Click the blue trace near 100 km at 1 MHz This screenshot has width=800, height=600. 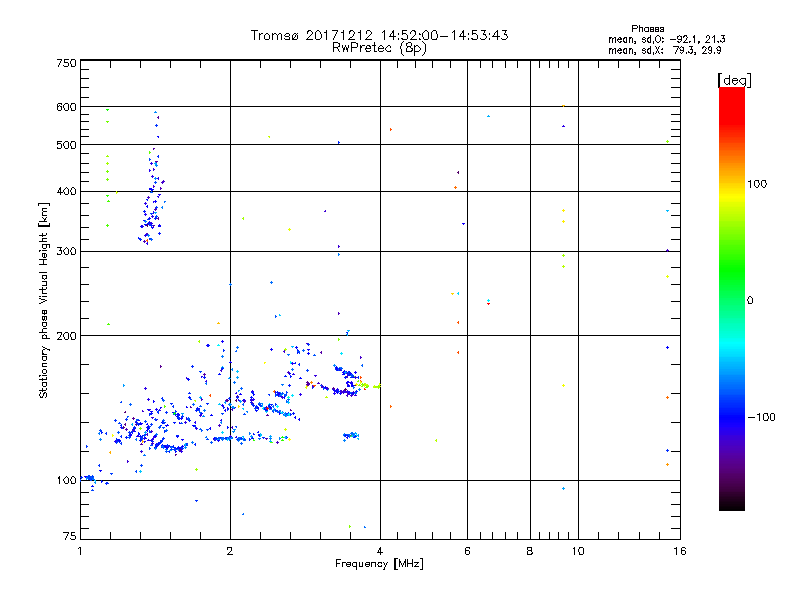coord(89,478)
